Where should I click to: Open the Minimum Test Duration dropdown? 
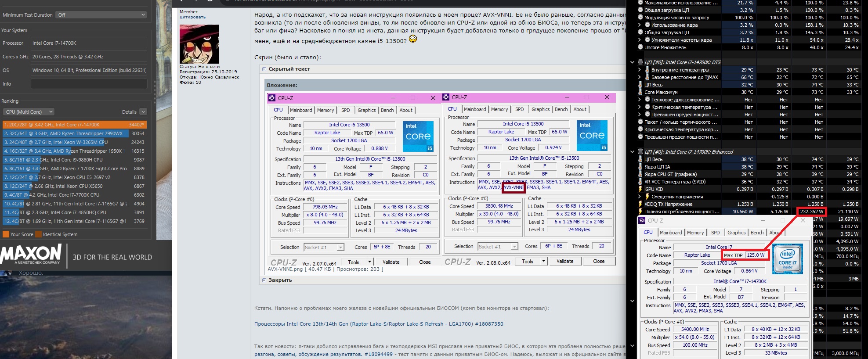tap(101, 15)
